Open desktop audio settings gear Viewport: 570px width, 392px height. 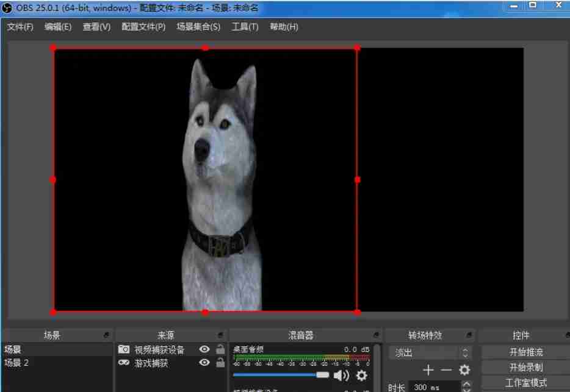point(362,376)
